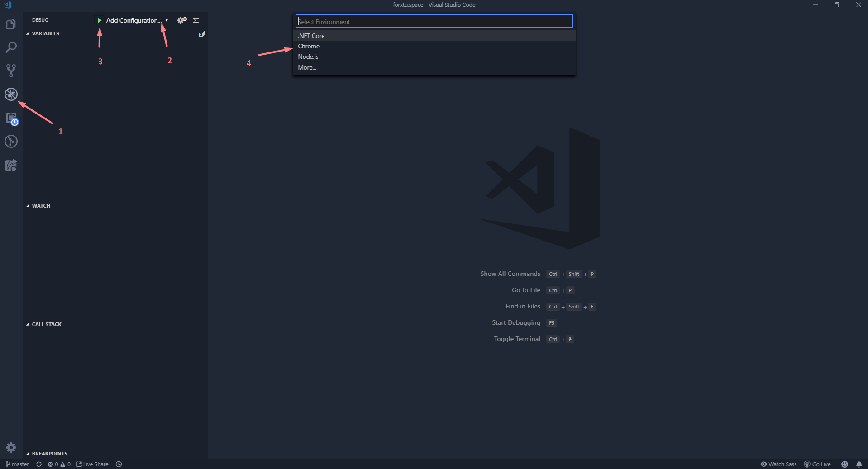Viewport: 868px width, 469px height.
Task: Open the Source Control view
Action: click(x=11, y=71)
